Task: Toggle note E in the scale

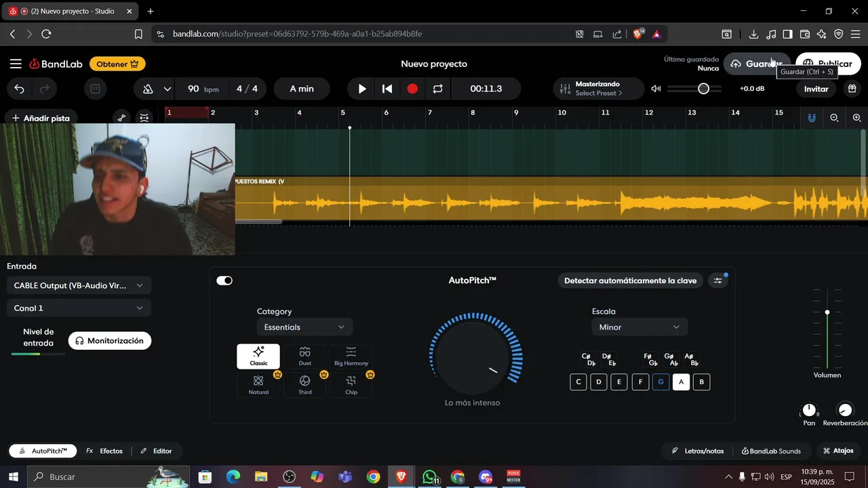Action: [619, 382]
